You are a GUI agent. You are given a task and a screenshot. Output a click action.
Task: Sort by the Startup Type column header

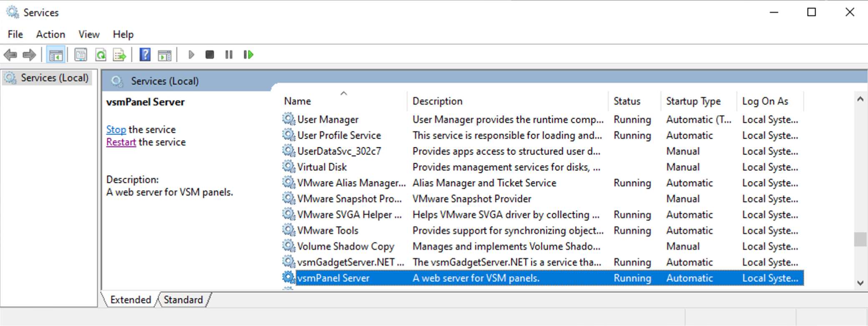click(x=693, y=101)
